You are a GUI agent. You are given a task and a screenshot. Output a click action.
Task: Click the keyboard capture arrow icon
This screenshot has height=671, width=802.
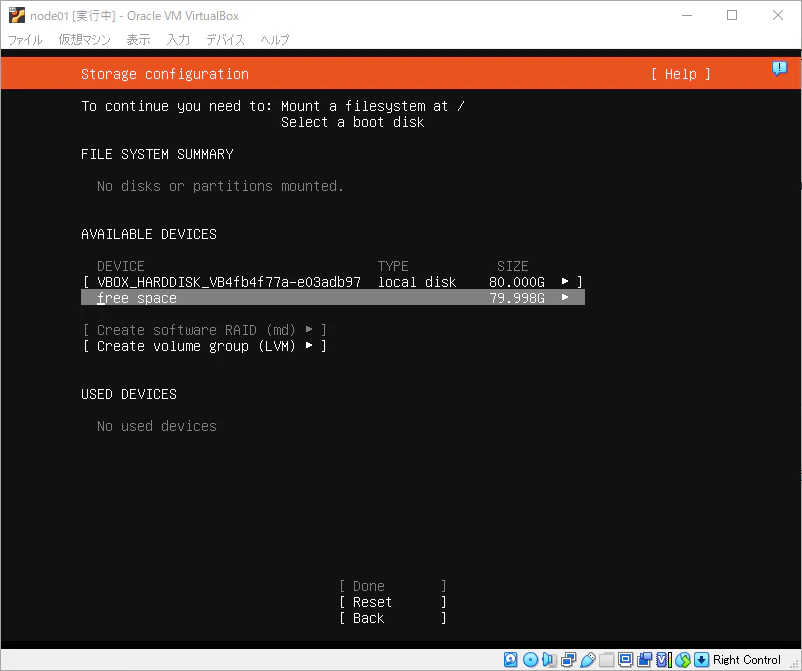(702, 660)
